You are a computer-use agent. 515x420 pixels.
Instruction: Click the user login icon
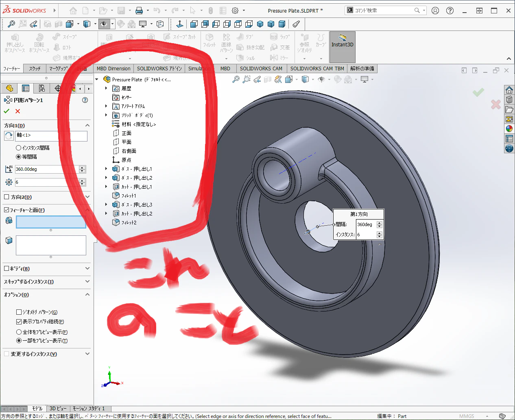(x=435, y=11)
